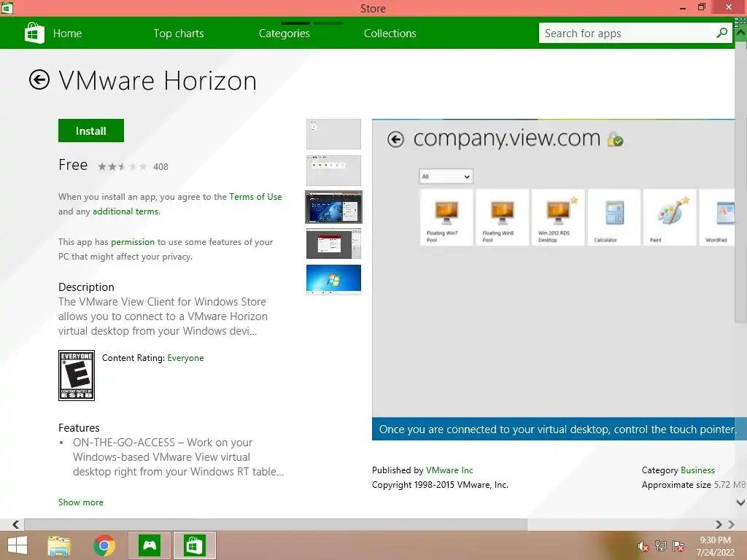Image resolution: width=747 pixels, height=560 pixels.
Task: Click the taskbar clock showing 9:30 PM
Action: pyautogui.click(x=715, y=546)
